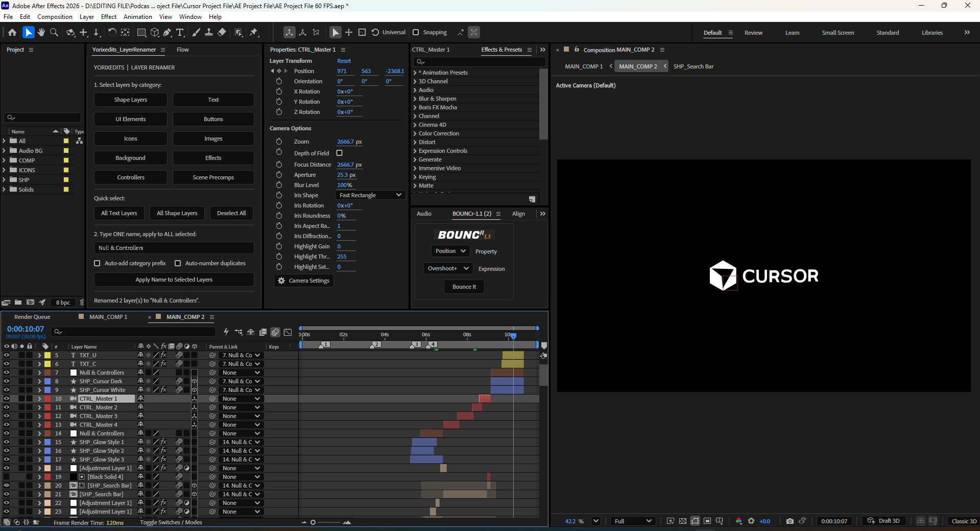Toggle Motion Blur enable in timeline
The width and height of the screenshot is (980, 531).
click(x=275, y=332)
